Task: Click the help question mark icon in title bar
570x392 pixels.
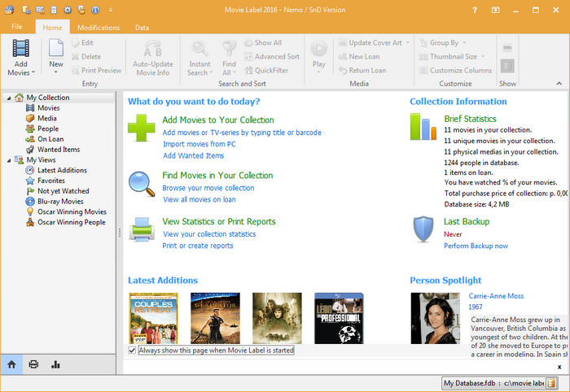Action: coord(475,10)
